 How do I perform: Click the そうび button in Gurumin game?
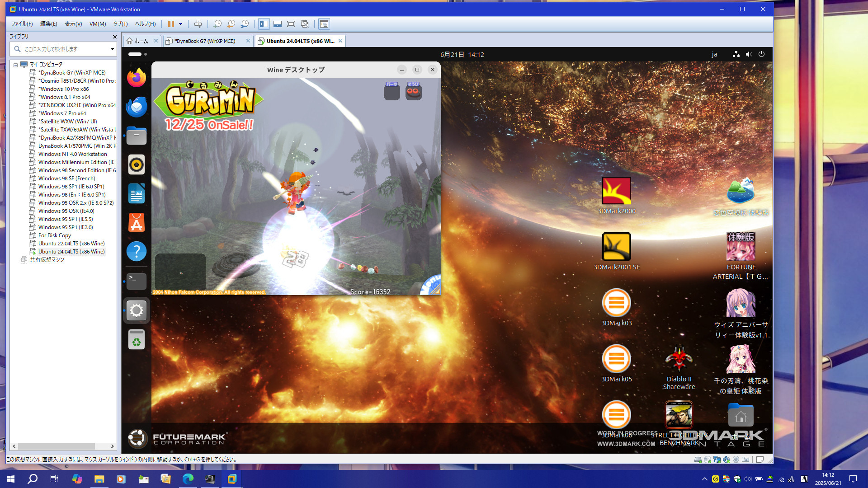point(413,91)
